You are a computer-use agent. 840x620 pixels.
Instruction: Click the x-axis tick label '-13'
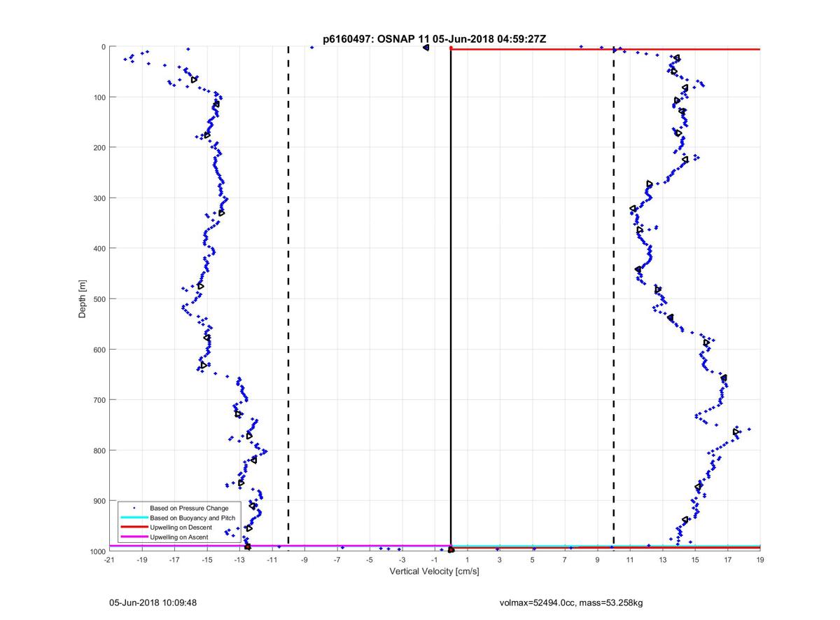point(239,560)
